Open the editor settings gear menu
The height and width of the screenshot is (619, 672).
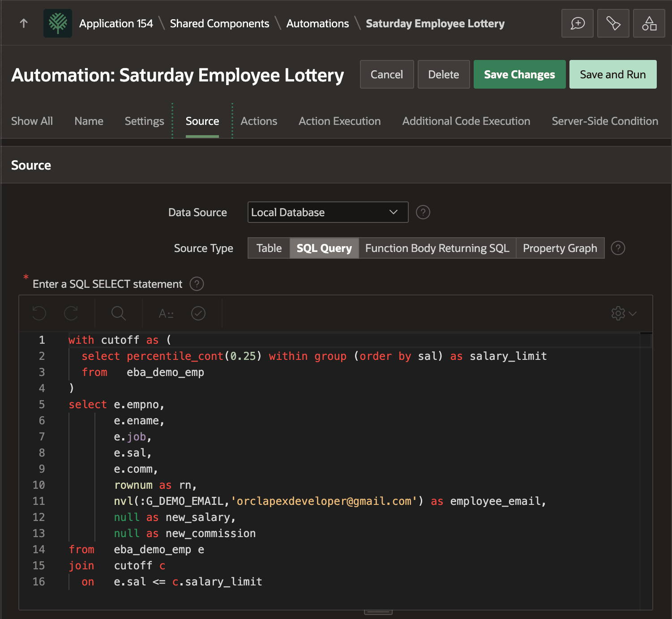point(624,313)
